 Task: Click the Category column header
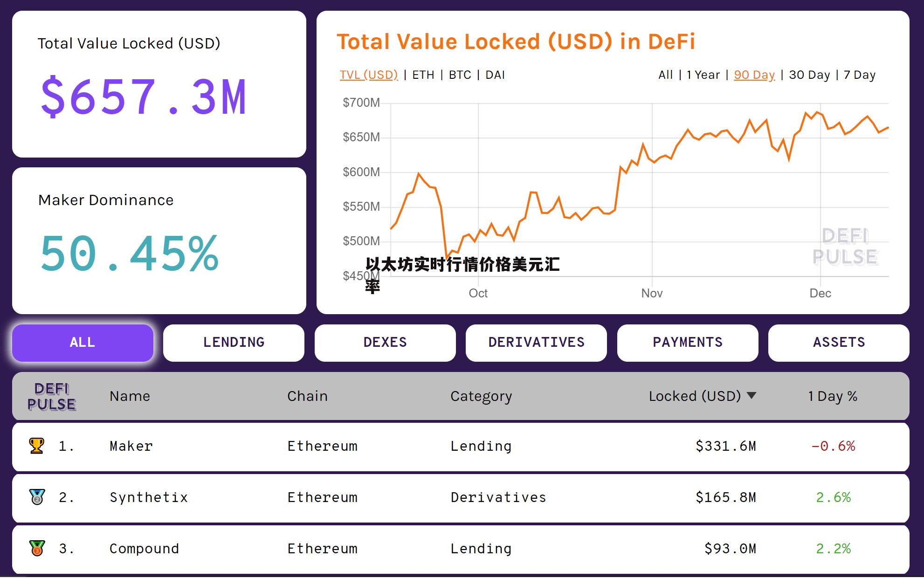481,397
